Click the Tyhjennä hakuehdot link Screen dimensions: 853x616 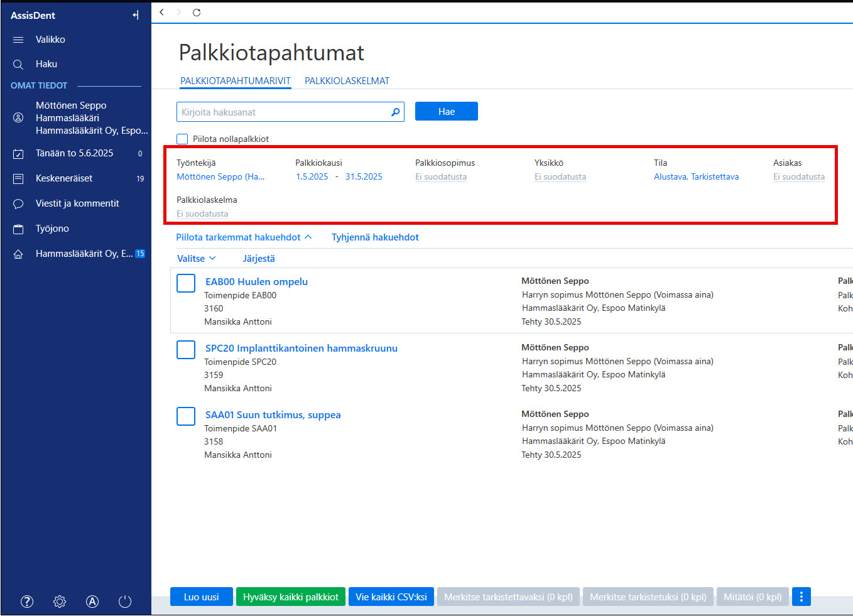375,237
